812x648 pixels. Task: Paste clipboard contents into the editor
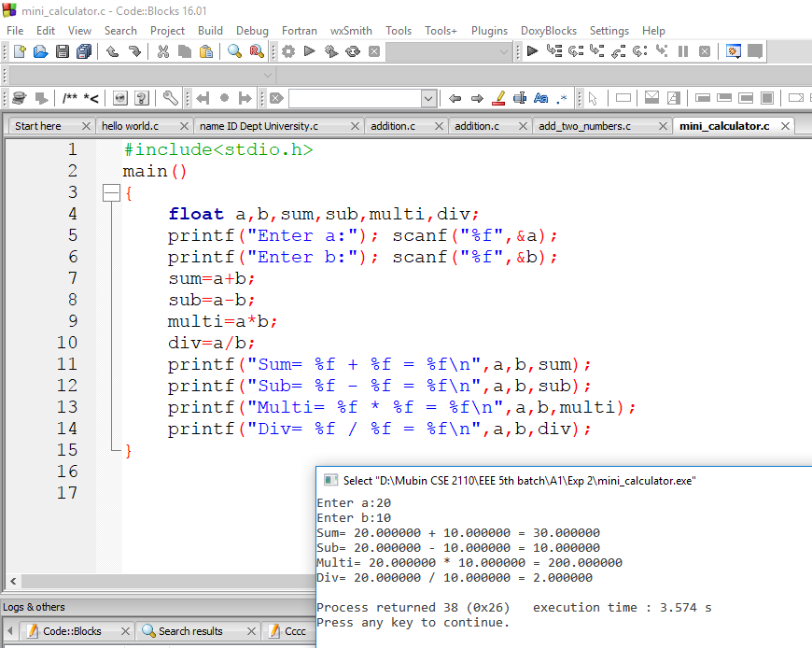point(206,51)
